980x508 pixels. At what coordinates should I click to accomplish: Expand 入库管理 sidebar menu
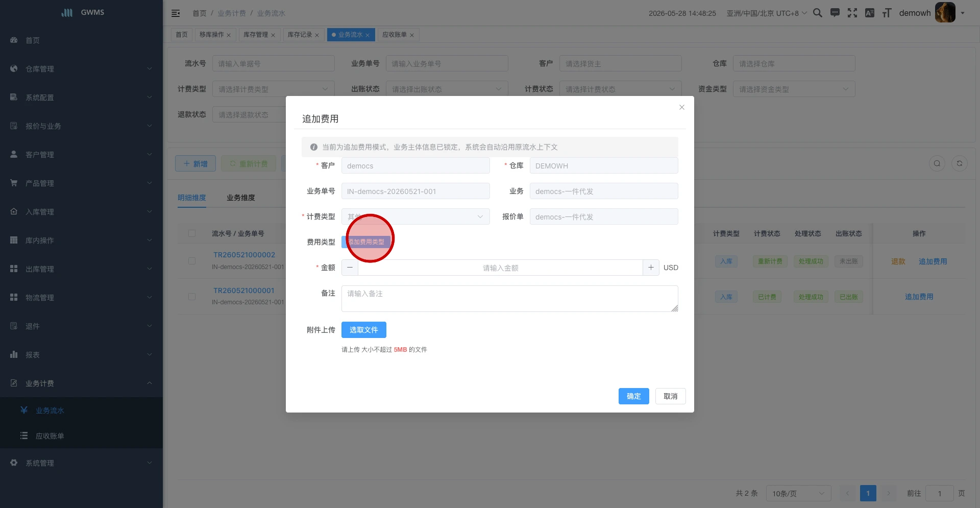pyautogui.click(x=82, y=212)
